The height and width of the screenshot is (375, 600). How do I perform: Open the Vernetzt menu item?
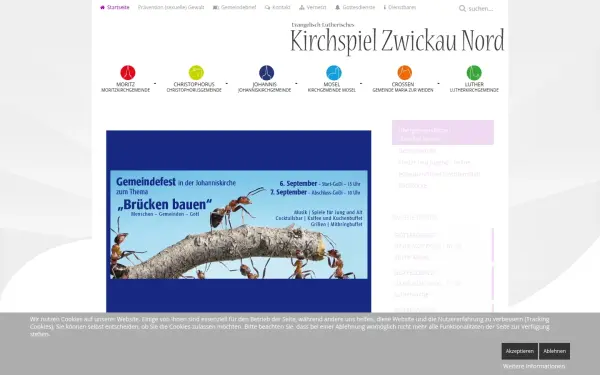313,7
